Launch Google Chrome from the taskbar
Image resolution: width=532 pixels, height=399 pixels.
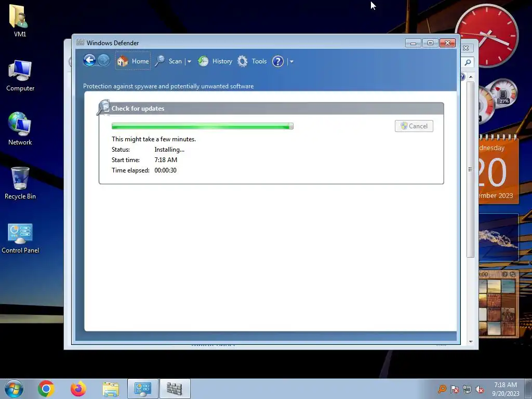[46, 389]
